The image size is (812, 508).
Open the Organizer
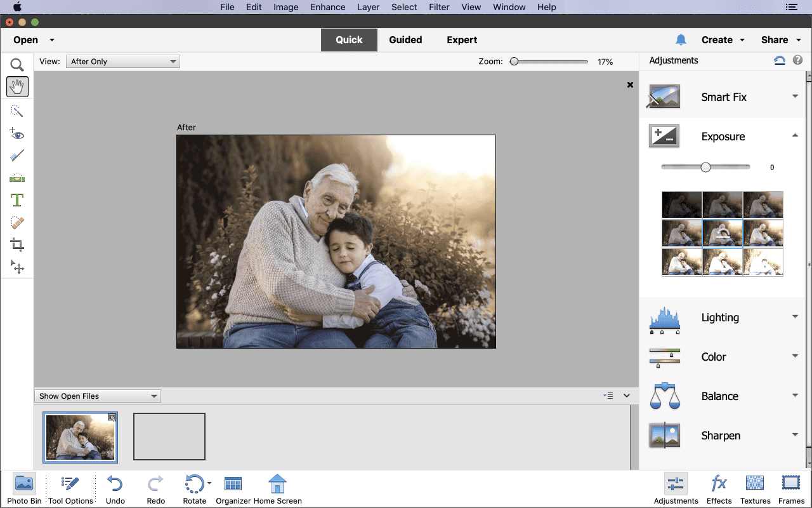click(x=233, y=489)
